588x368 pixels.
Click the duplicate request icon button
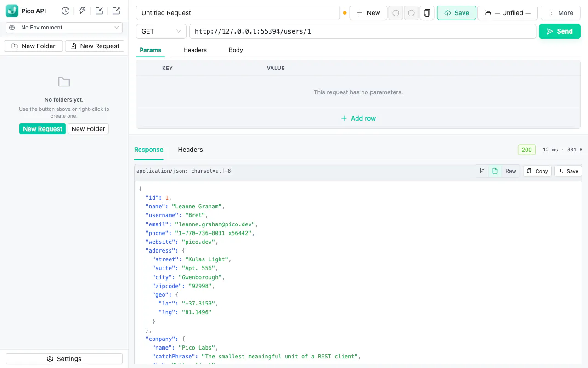pyautogui.click(x=427, y=13)
